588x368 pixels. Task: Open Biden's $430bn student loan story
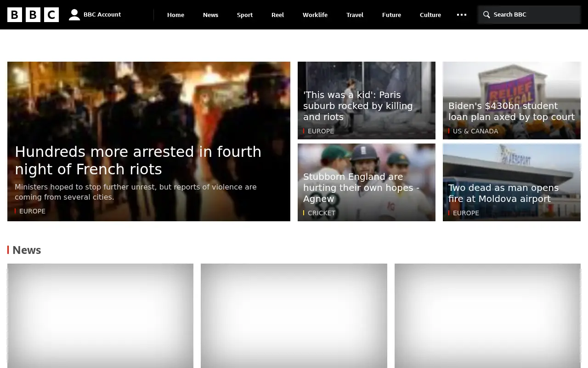[x=511, y=111]
